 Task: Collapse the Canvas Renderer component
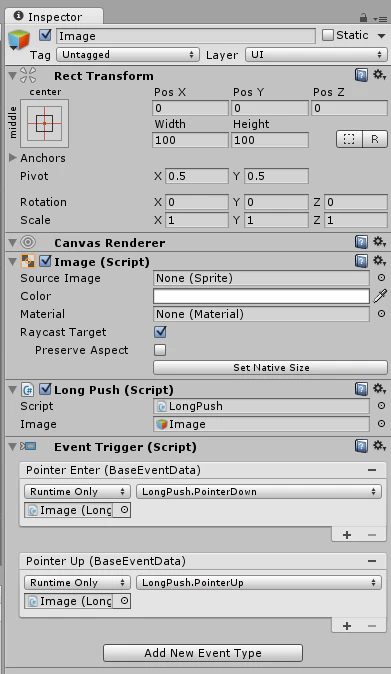12,243
